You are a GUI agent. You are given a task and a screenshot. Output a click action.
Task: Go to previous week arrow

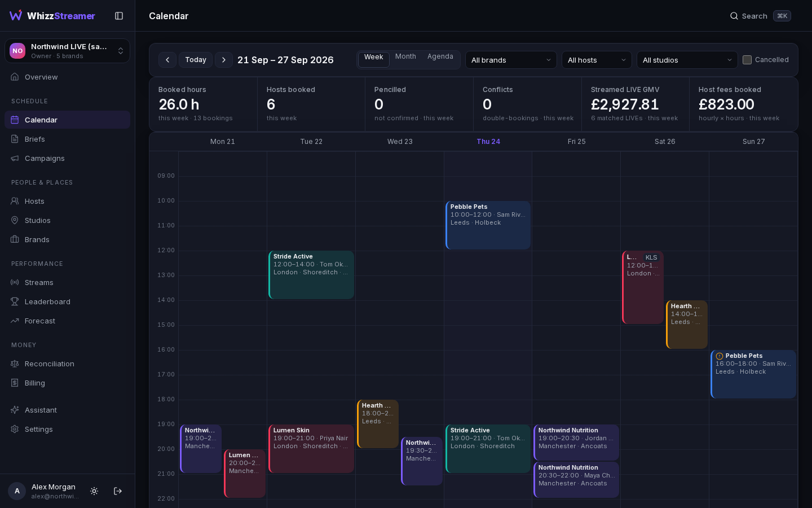[167, 60]
